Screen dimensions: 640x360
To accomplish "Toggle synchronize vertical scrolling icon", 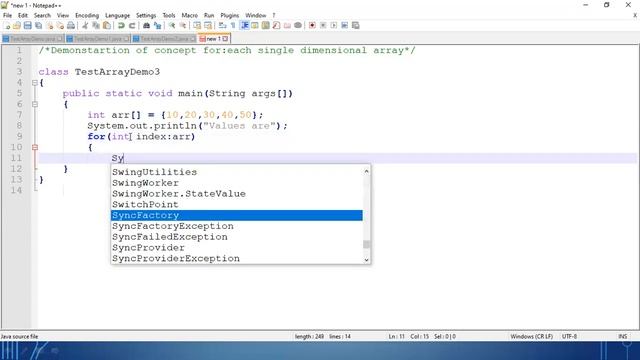I will point(197,25).
